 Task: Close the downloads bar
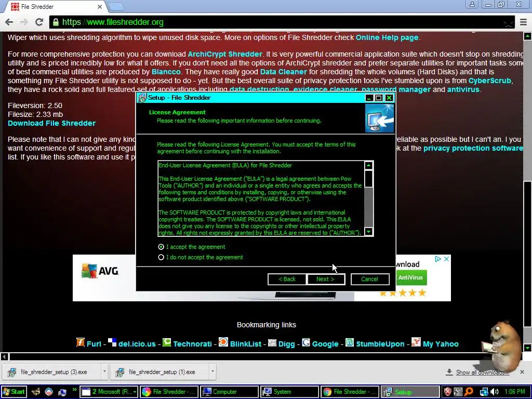pos(522,372)
